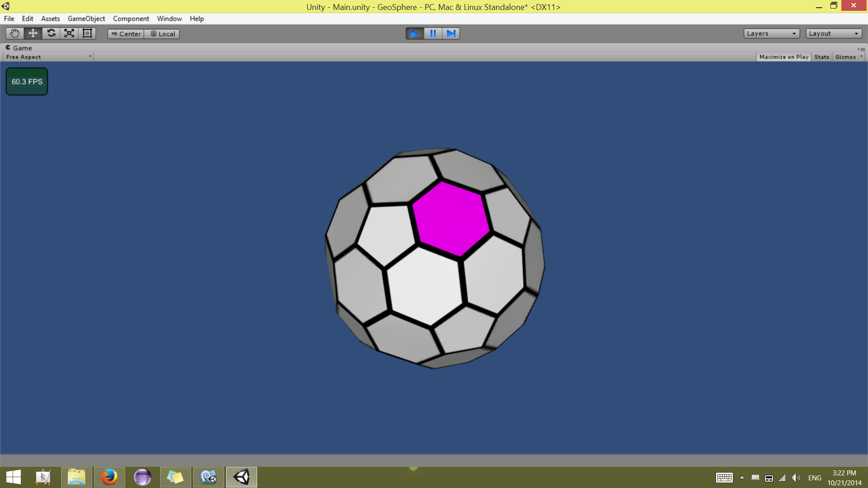868x488 pixels.
Task: Open the Component menu
Action: click(x=131, y=19)
